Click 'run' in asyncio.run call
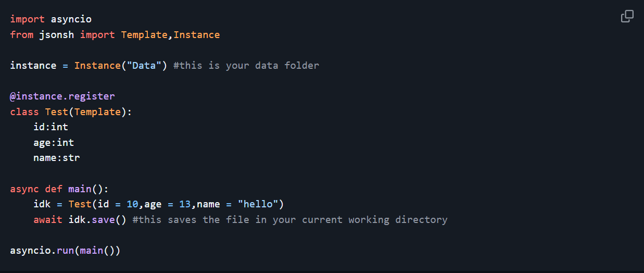This screenshot has height=273, width=644. pos(66,250)
